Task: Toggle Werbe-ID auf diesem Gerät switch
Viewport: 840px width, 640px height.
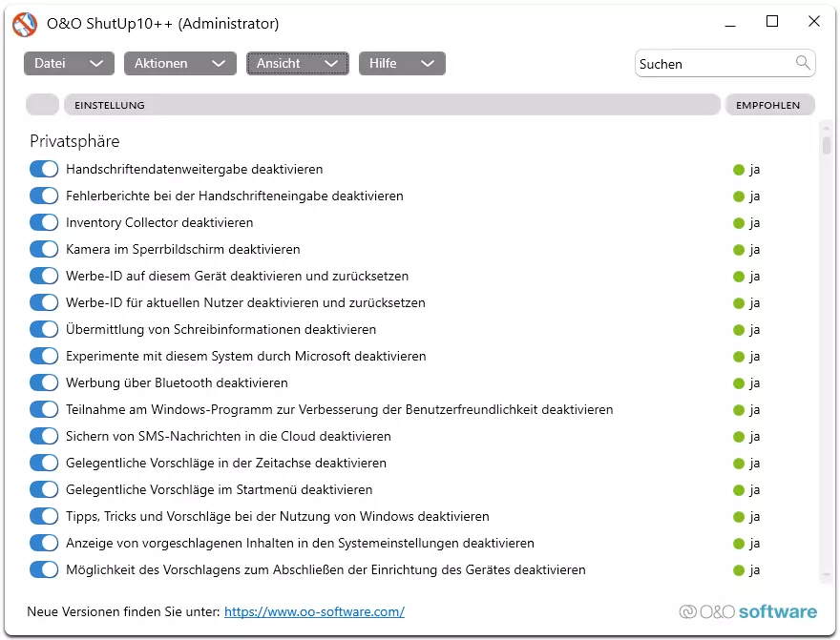Action: 44,276
